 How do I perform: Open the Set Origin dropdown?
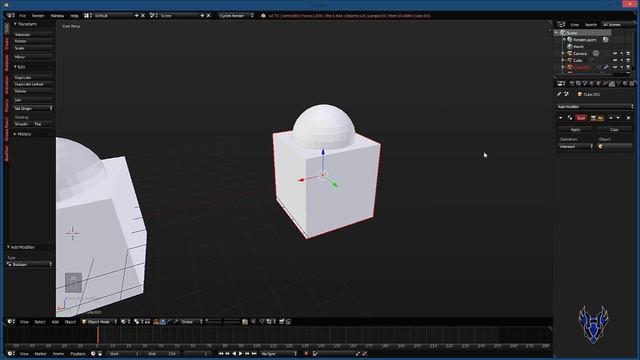(33, 109)
